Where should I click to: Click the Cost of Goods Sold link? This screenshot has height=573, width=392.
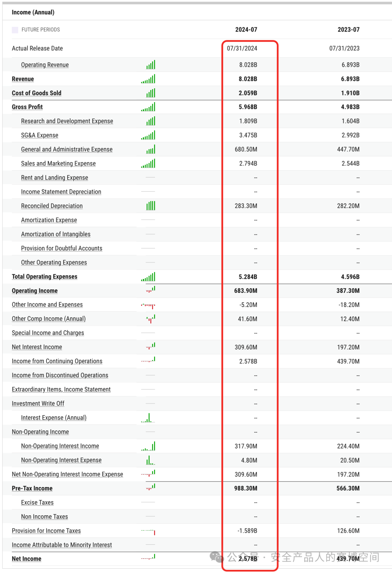[x=37, y=93]
